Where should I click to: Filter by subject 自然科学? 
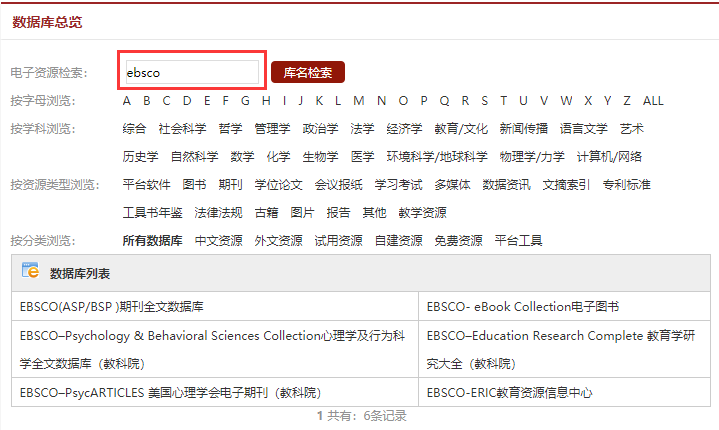194,157
